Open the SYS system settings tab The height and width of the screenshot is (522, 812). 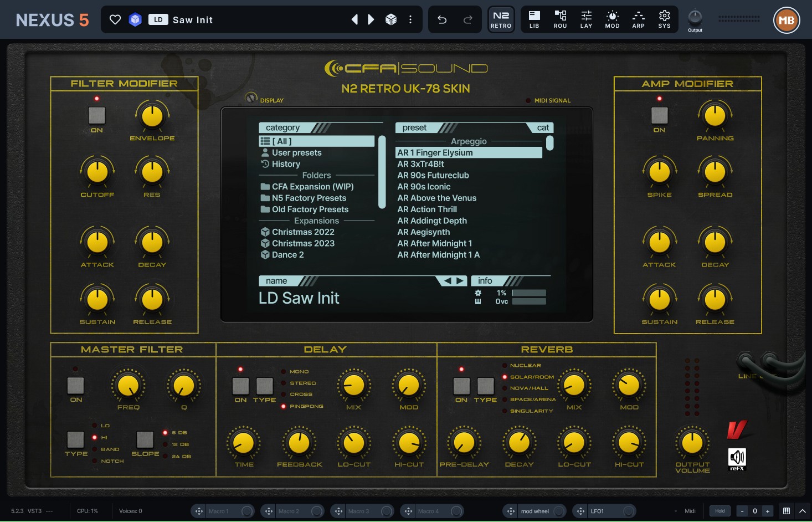[664, 19]
